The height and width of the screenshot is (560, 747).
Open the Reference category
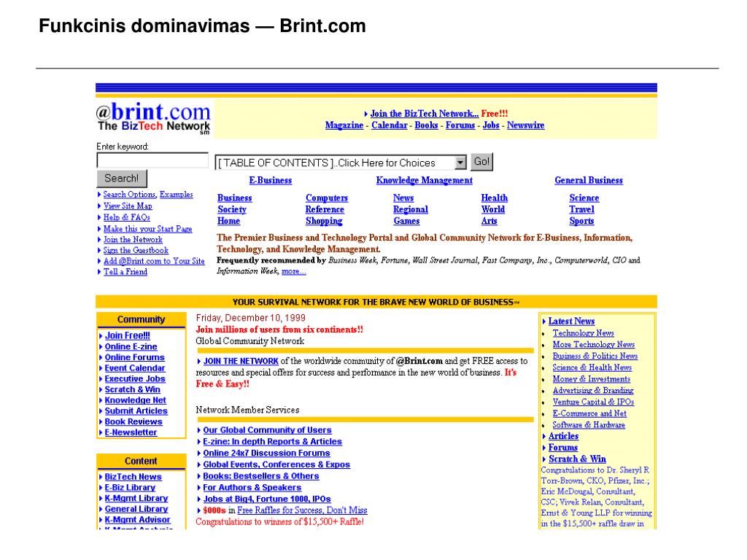[325, 209]
